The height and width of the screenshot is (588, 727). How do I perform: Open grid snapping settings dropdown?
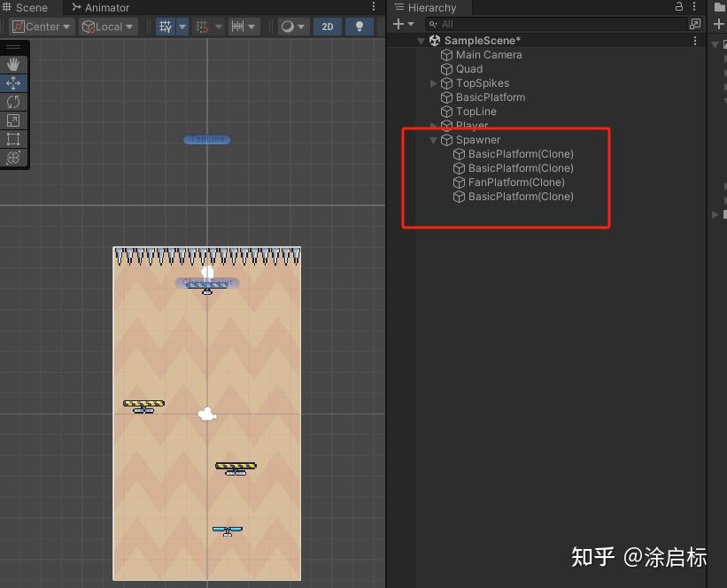click(x=219, y=27)
